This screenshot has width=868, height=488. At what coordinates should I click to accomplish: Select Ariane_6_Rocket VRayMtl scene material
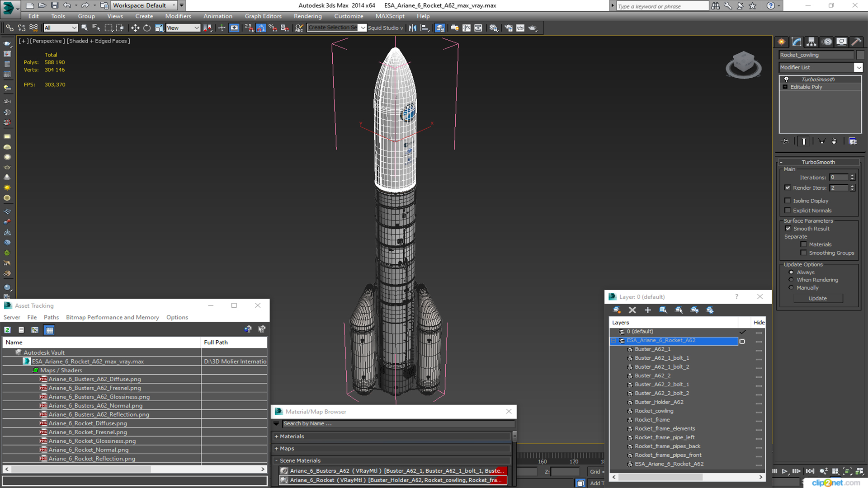click(393, 480)
